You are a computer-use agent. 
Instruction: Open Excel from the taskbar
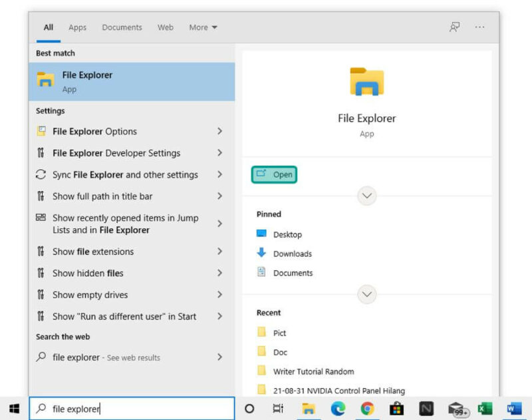click(485, 409)
